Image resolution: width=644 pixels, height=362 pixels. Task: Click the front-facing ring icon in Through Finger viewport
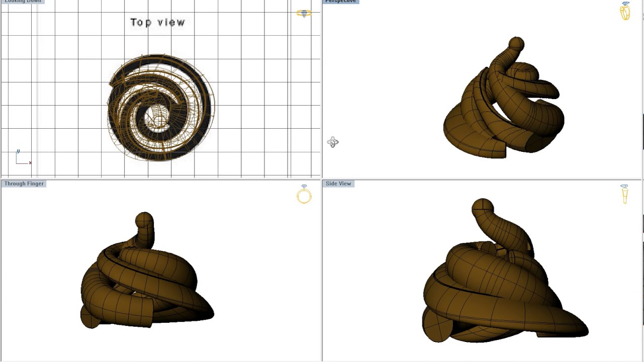(x=304, y=194)
